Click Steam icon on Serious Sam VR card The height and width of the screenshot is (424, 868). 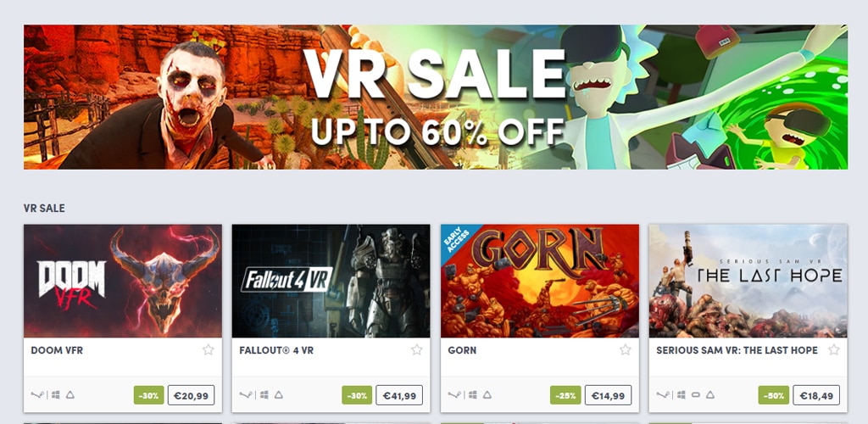click(x=663, y=394)
